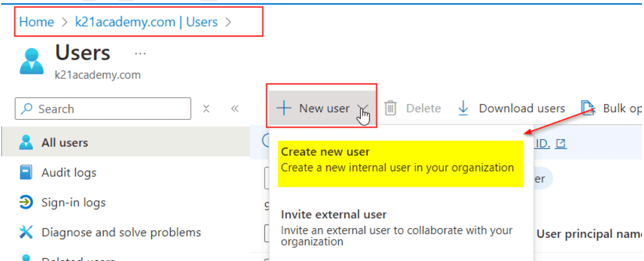Click the Diagnose and solve problems wrench icon

point(26,232)
